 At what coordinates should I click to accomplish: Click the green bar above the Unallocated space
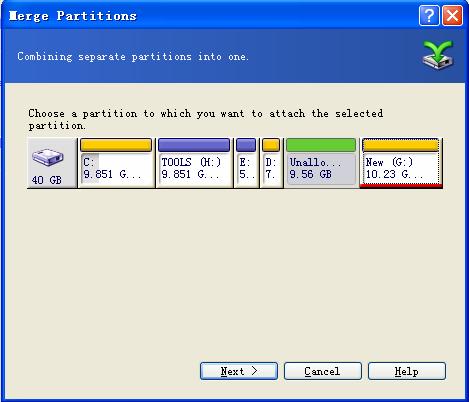click(x=321, y=145)
